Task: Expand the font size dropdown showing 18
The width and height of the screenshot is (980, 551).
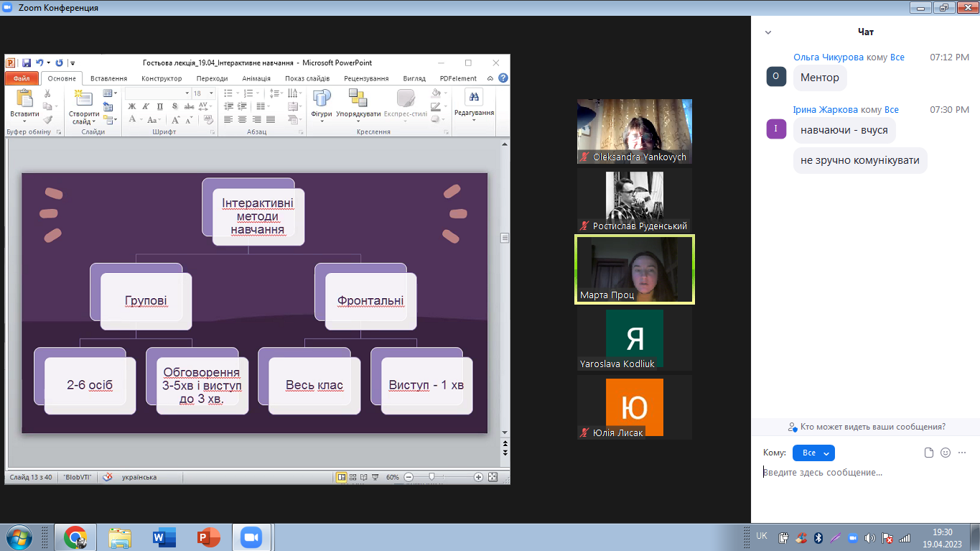Action: (211, 93)
